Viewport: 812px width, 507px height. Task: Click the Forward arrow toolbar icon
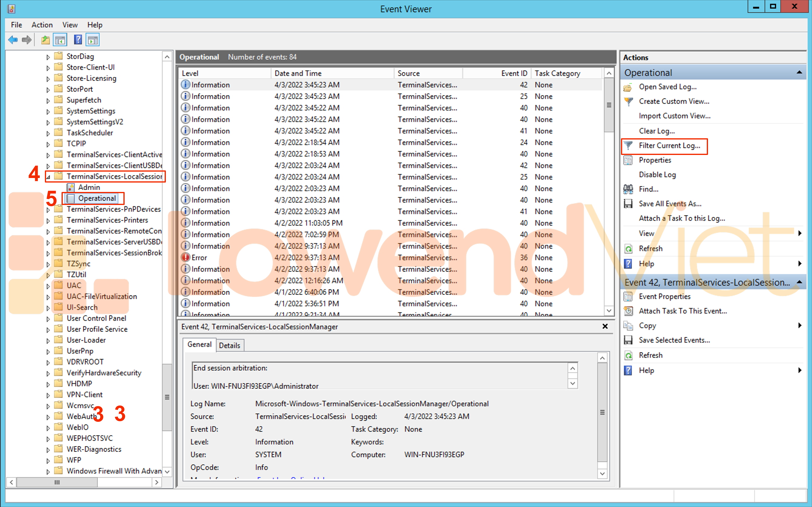tap(27, 40)
